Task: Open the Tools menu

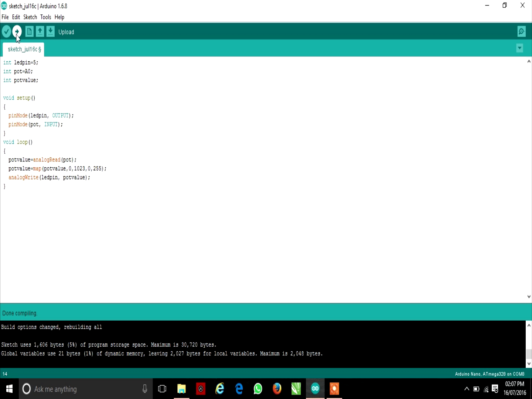Action: click(46, 17)
